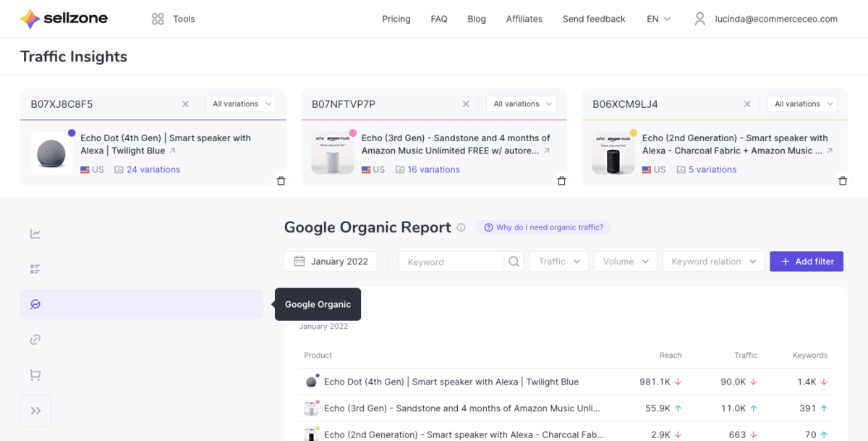Click the calendar icon in date picker
Screen dimensions: 868x441
pyautogui.click(x=299, y=261)
